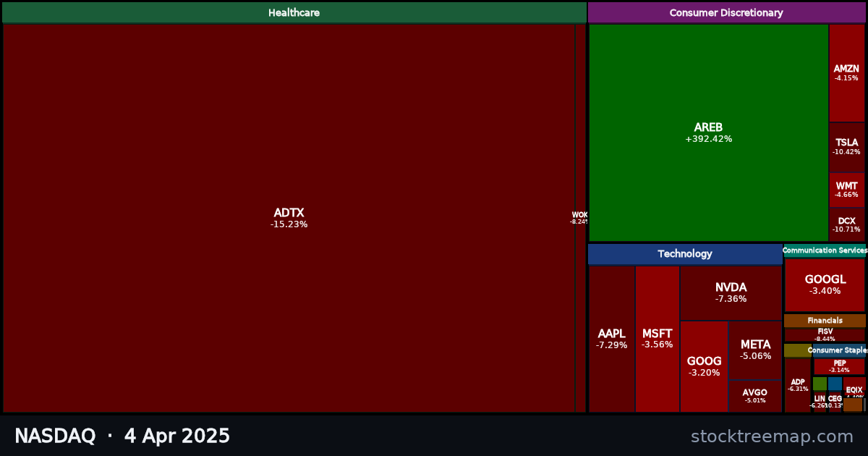The image size is (868, 456).
Task: Open the Consumer Staples sector header
Action: point(839,350)
